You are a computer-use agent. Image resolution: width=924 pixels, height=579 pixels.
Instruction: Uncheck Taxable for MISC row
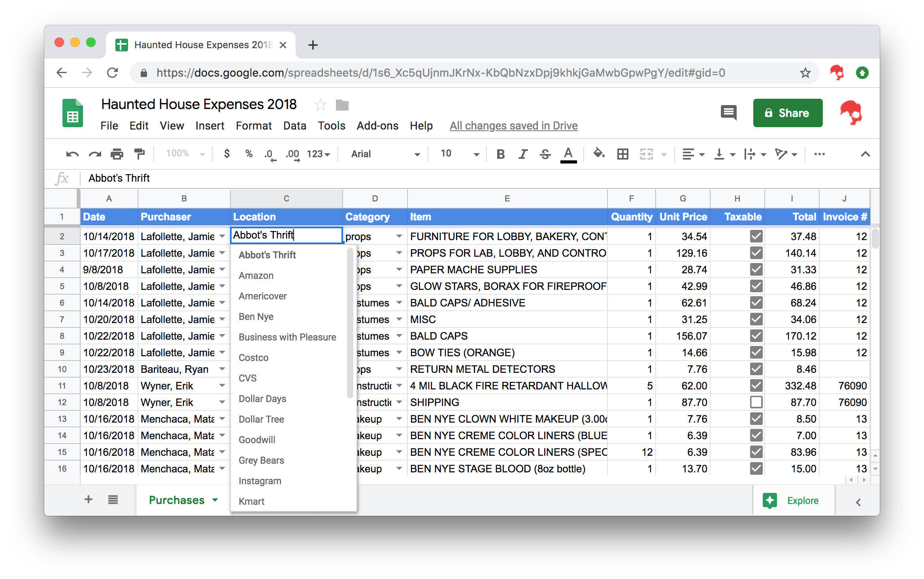click(756, 319)
